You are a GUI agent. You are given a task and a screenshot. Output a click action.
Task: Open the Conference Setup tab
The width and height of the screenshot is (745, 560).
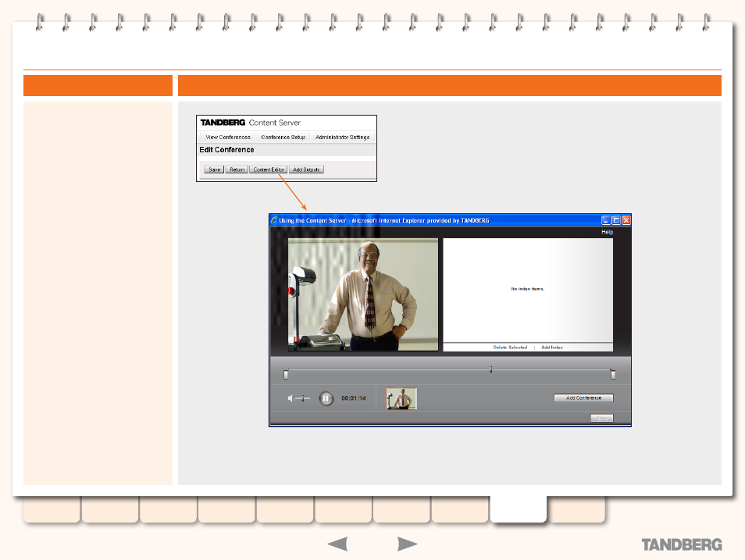click(283, 137)
